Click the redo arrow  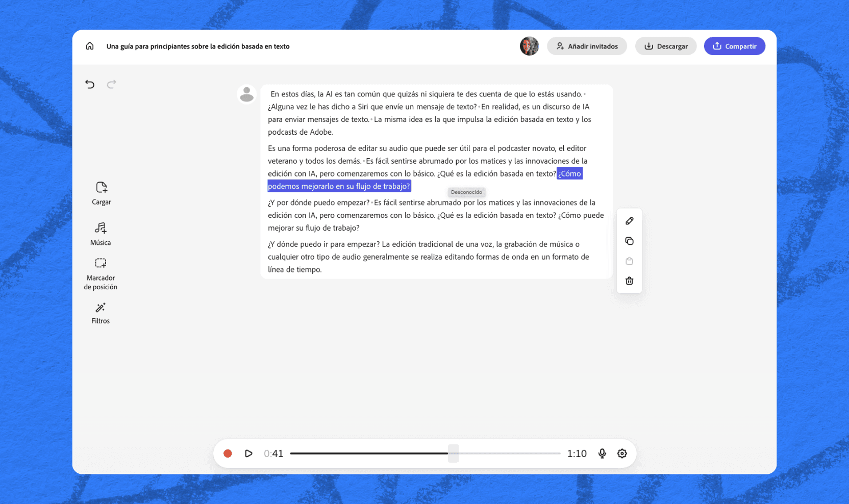click(x=111, y=84)
